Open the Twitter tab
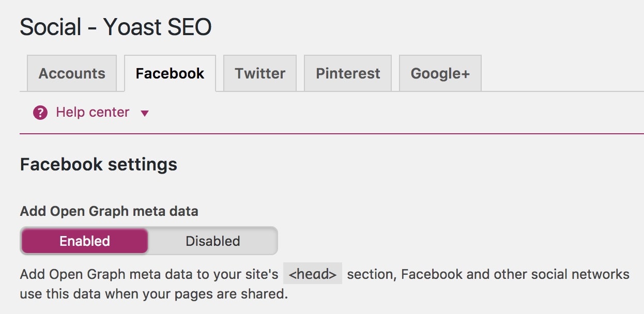644x314 pixels. [x=260, y=73]
